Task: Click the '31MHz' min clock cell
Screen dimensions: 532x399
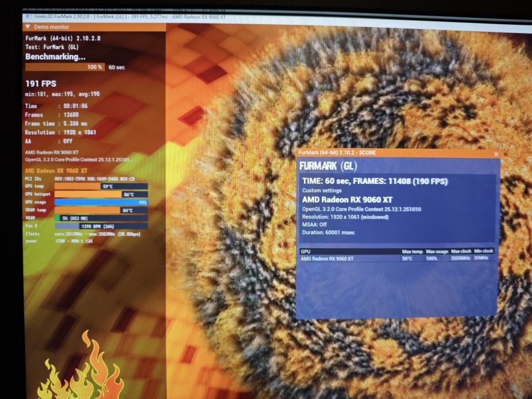Action: point(480,258)
